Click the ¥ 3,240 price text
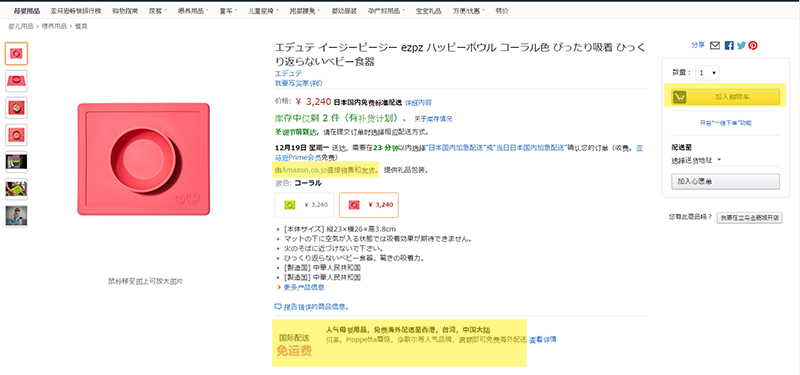 tap(313, 102)
